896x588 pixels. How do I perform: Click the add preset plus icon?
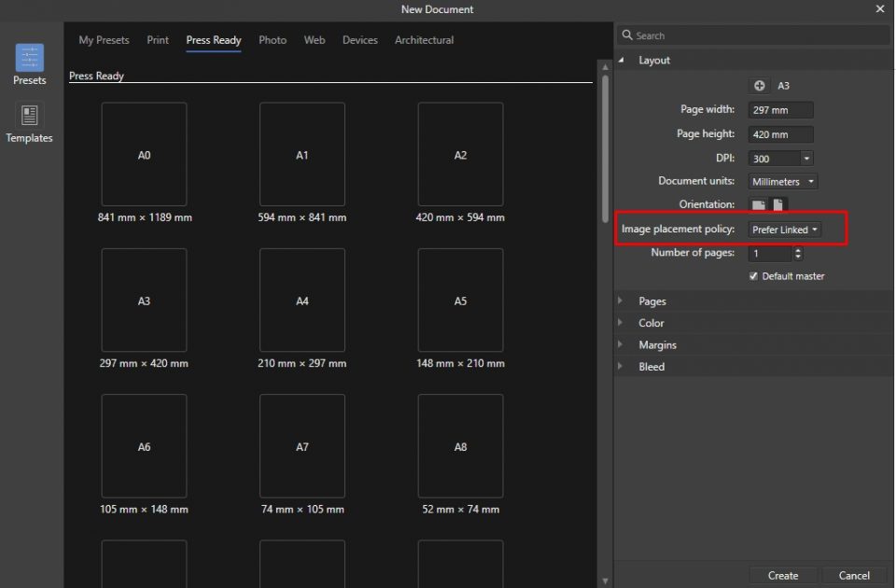click(x=760, y=86)
